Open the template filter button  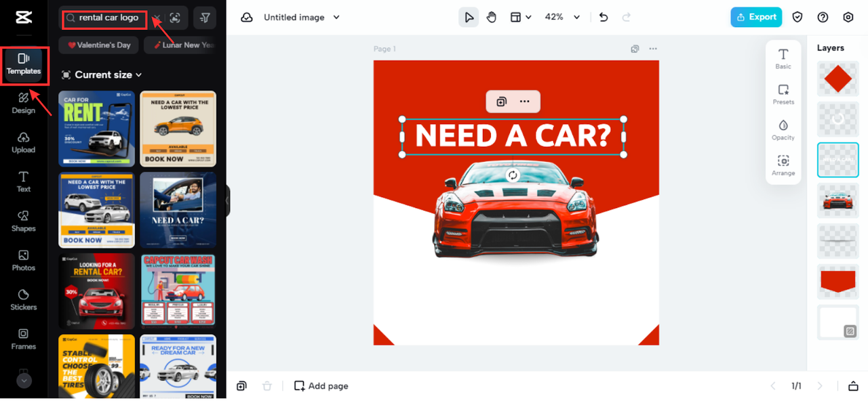205,18
